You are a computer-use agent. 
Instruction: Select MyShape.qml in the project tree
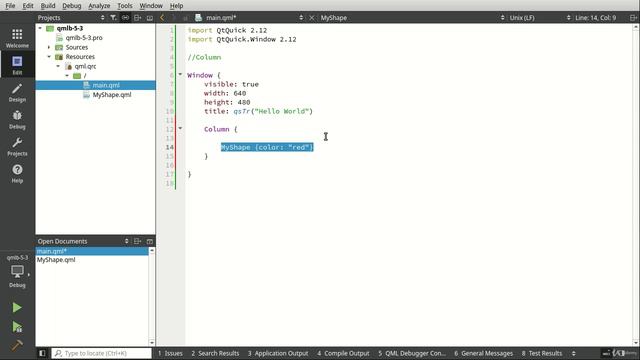point(112,95)
